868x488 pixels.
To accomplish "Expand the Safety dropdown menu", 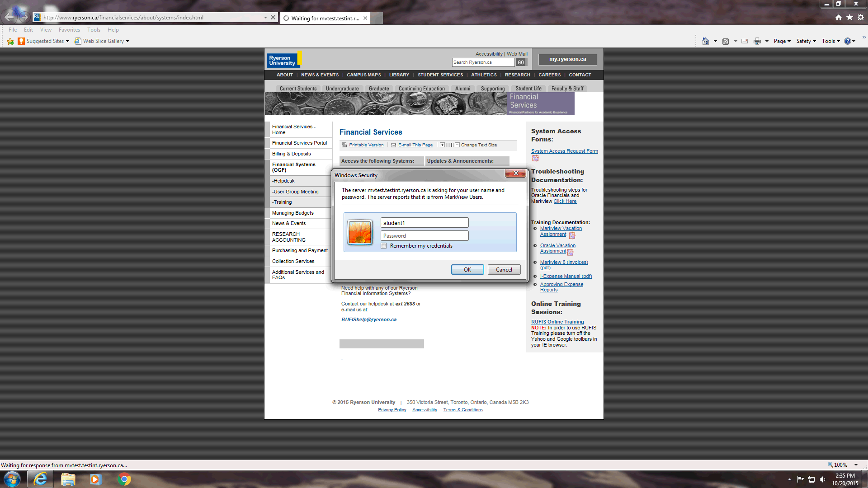I will point(806,41).
